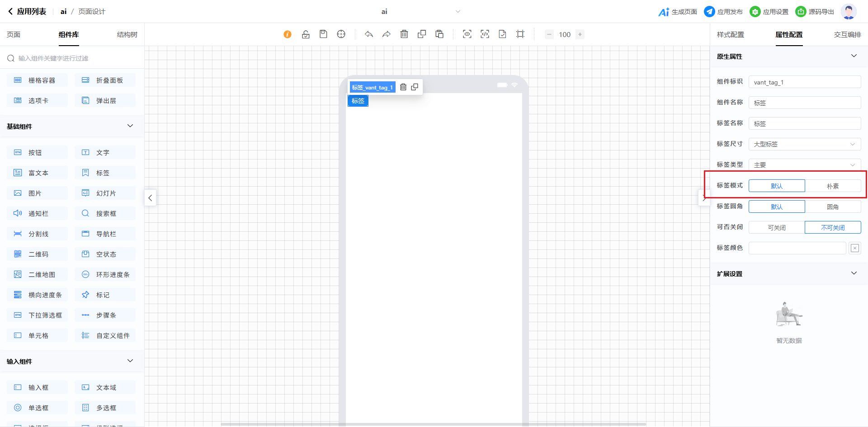The image size is (868, 427).
Task: Click the undo arrow in toolbar
Action: tap(369, 34)
